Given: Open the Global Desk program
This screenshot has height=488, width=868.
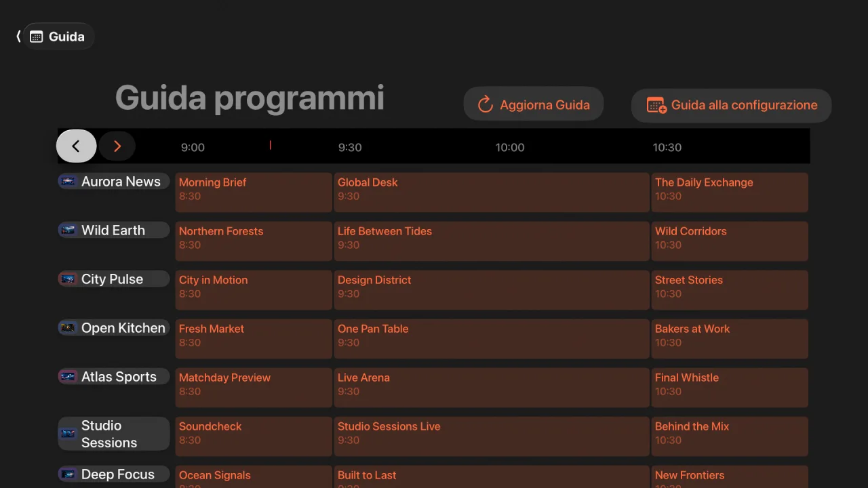Looking at the screenshot, I should [x=492, y=192].
